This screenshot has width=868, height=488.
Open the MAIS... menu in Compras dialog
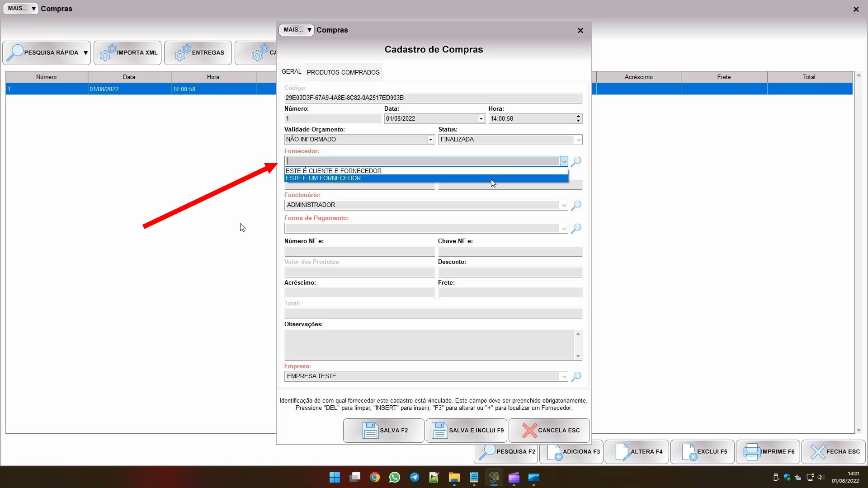[297, 30]
